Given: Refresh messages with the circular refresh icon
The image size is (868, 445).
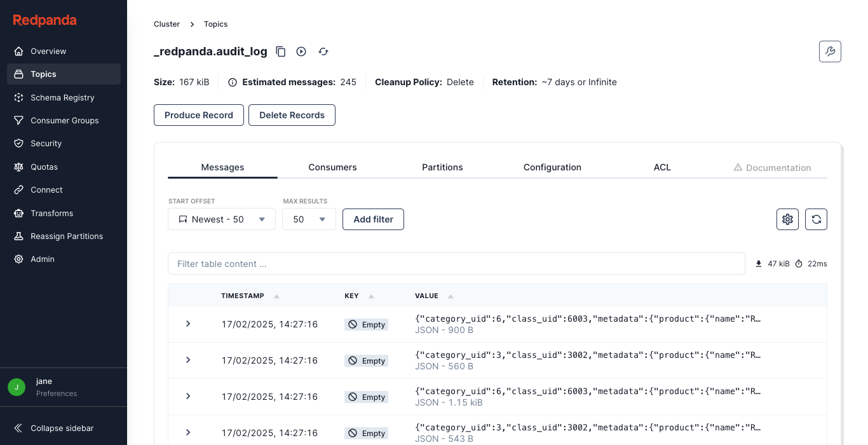Looking at the screenshot, I should pos(816,219).
